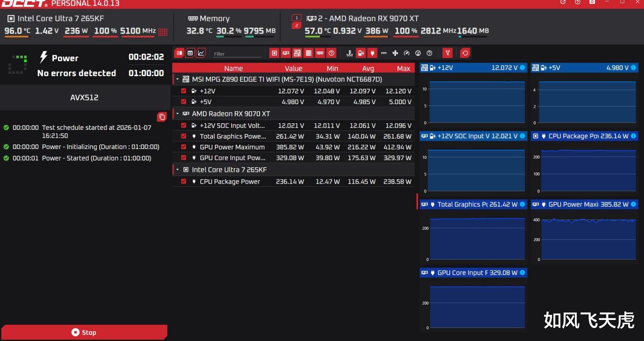This screenshot has width=644, height=341.
Task: Click the 'No errors detected' status text
Action: (x=77, y=73)
